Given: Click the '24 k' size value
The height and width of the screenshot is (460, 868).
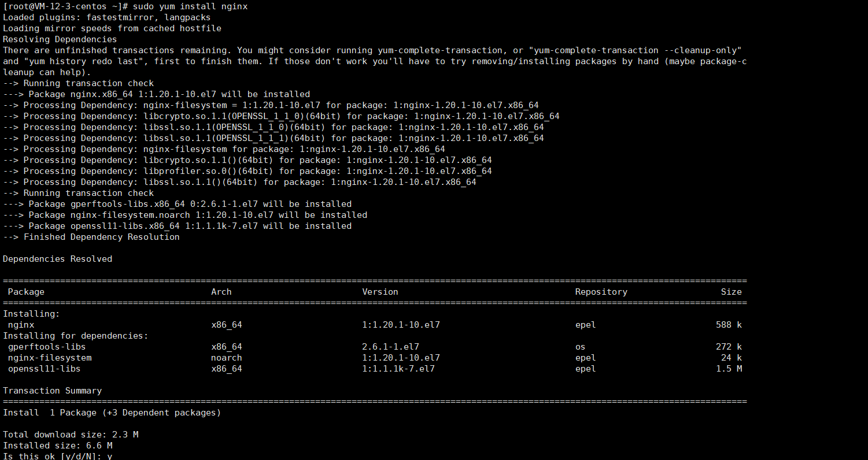Looking at the screenshot, I should coord(732,358).
